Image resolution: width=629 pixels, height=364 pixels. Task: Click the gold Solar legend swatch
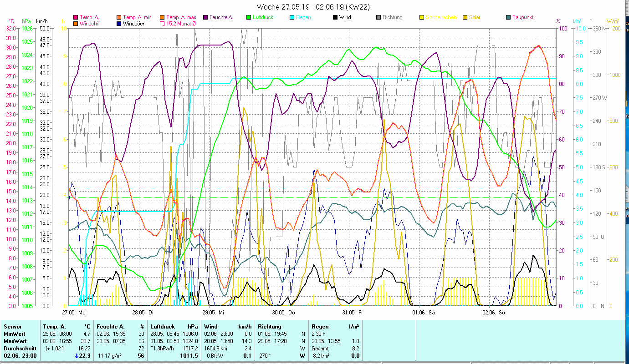[x=465, y=18]
